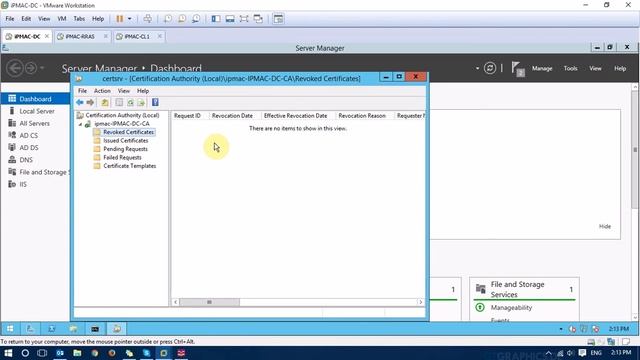Open Server Manager Manage menu
This screenshot has width=640, height=360.
click(542, 69)
